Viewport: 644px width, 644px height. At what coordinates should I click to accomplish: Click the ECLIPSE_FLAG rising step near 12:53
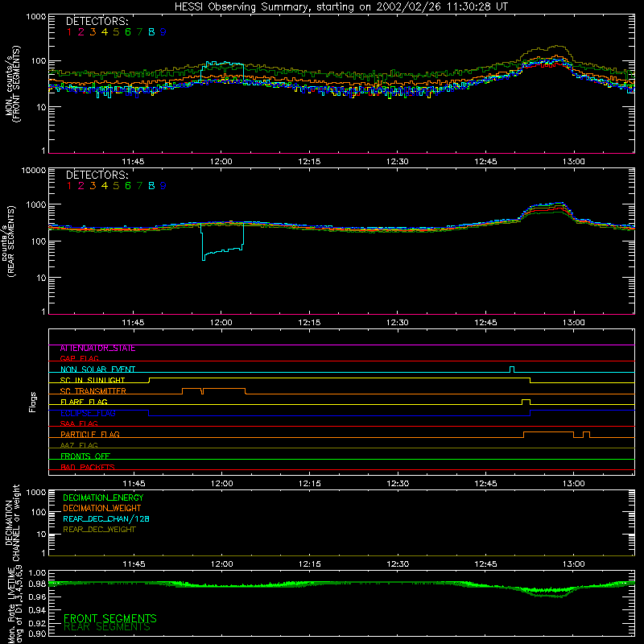[530, 413]
